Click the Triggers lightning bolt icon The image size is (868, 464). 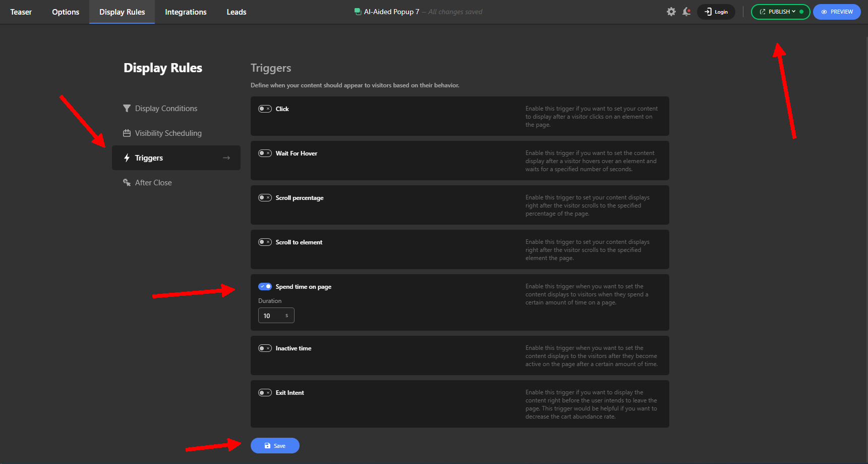(x=127, y=158)
